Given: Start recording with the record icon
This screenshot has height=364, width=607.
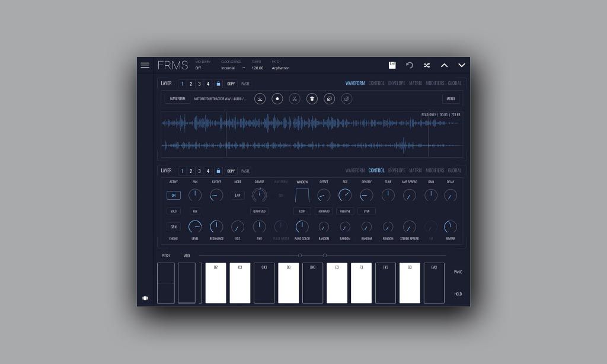Looking at the screenshot, I should click(277, 99).
